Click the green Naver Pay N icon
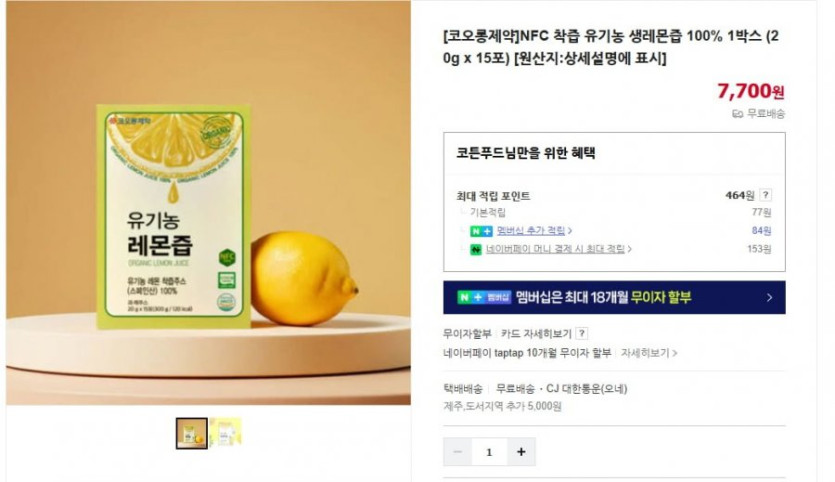Image resolution: width=835 pixels, height=482 pixels. coord(476,249)
